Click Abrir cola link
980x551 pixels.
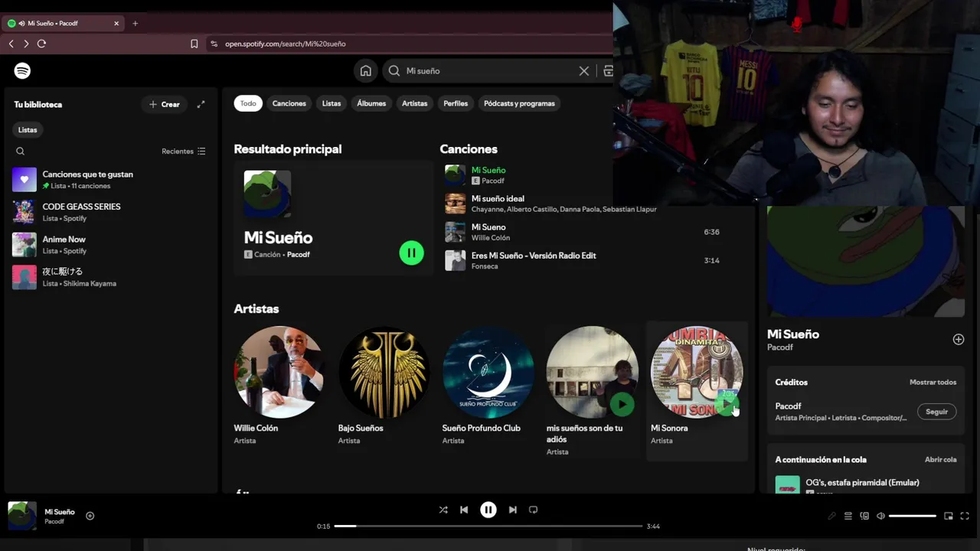[940, 460]
